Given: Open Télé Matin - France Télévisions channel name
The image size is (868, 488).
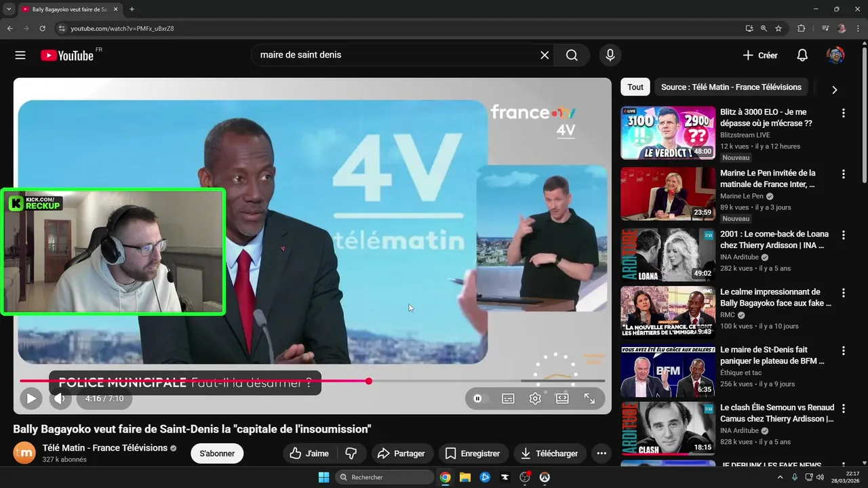Looking at the screenshot, I should (105, 448).
